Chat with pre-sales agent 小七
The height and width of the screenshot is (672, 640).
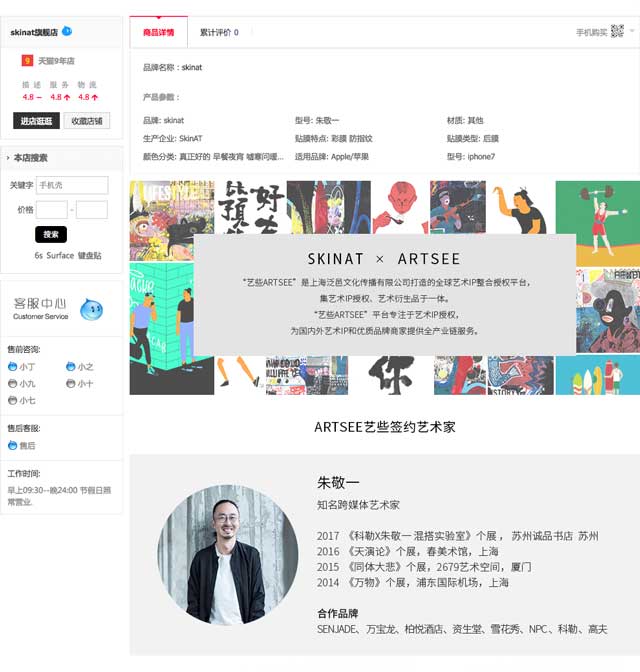tap(21, 401)
